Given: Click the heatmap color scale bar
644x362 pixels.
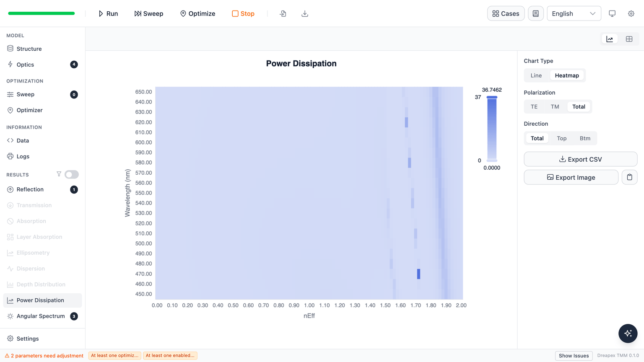Looking at the screenshot, I should tap(492, 129).
